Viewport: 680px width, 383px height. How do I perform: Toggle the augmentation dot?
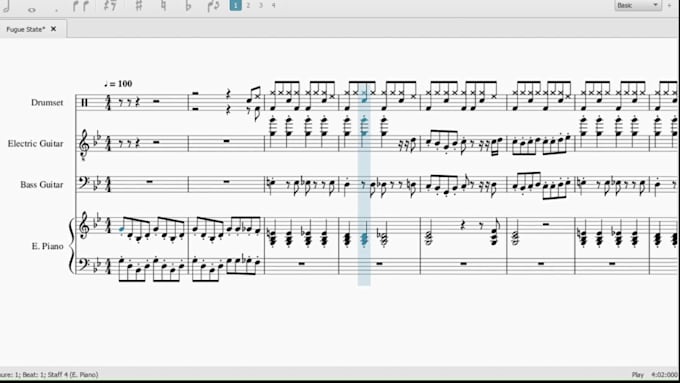[x=56, y=10]
